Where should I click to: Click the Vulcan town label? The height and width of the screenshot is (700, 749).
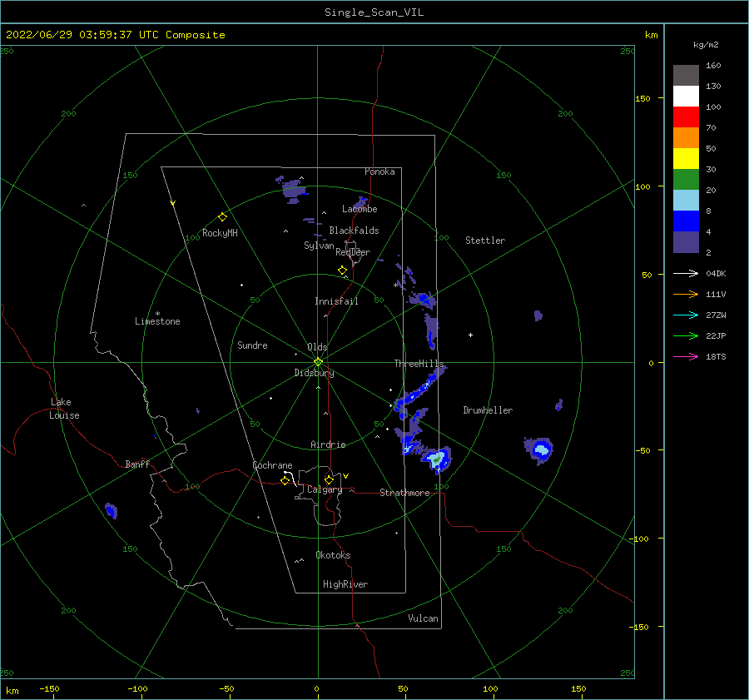click(423, 618)
